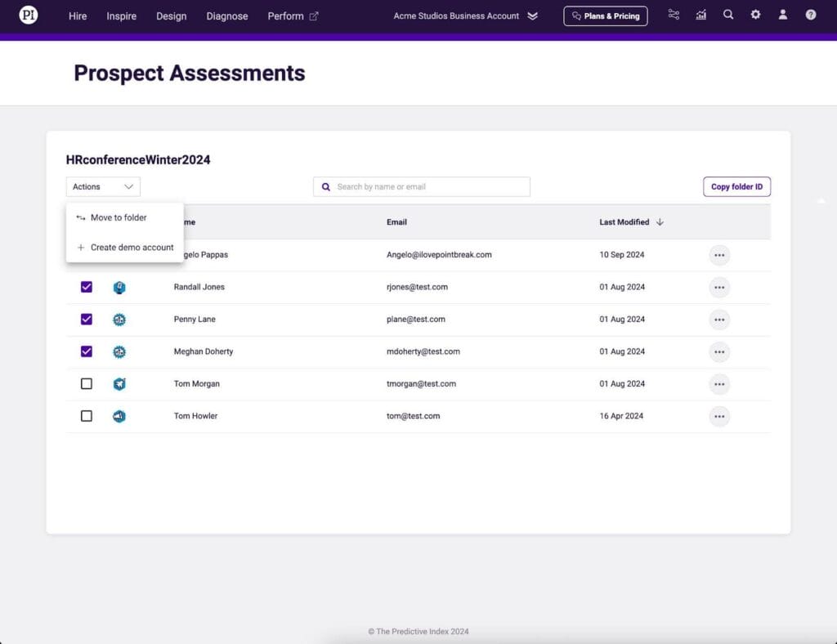Open Plans & Pricing button
The height and width of the screenshot is (644, 837).
tap(606, 16)
